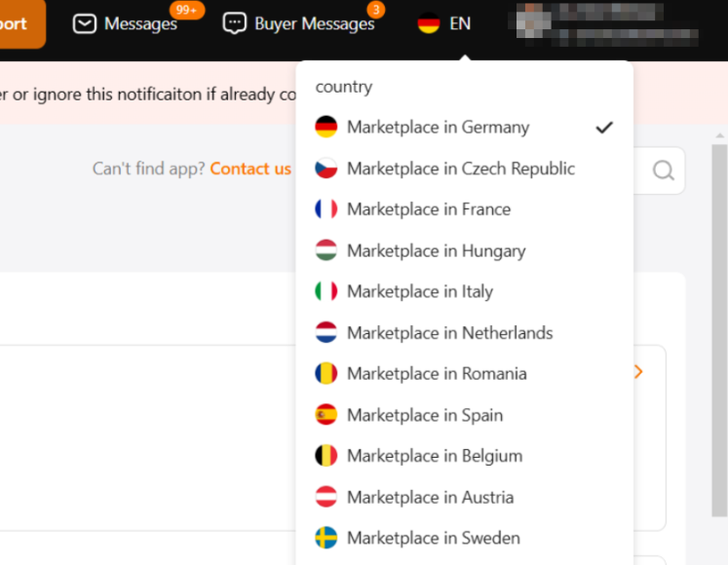The height and width of the screenshot is (565, 728).
Task: Click the Hungary flag icon
Action: (x=326, y=250)
